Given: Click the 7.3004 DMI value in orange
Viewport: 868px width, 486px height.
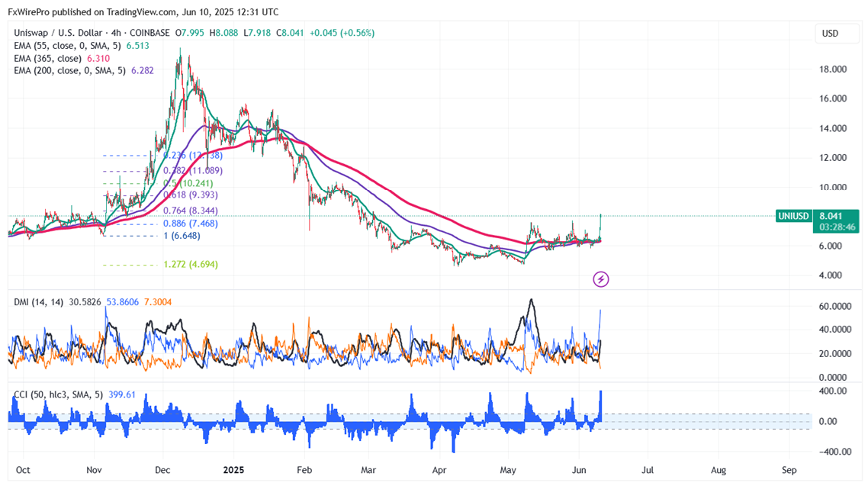Looking at the screenshot, I should tap(158, 302).
